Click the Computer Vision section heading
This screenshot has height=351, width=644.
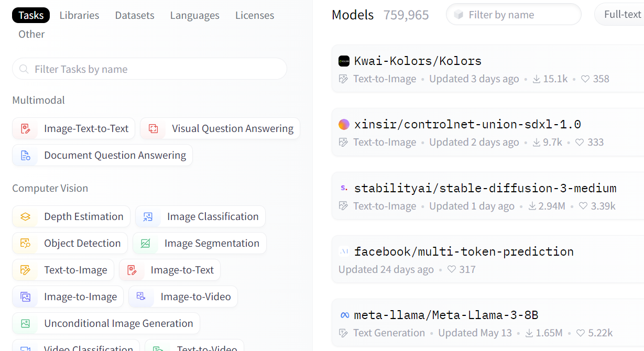click(50, 188)
